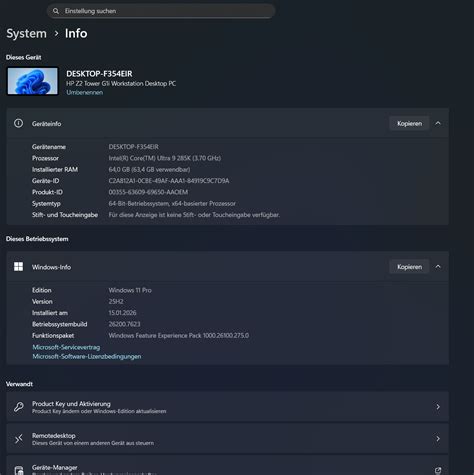
Task: Select the Geräte-ID value
Action: [x=169, y=181]
